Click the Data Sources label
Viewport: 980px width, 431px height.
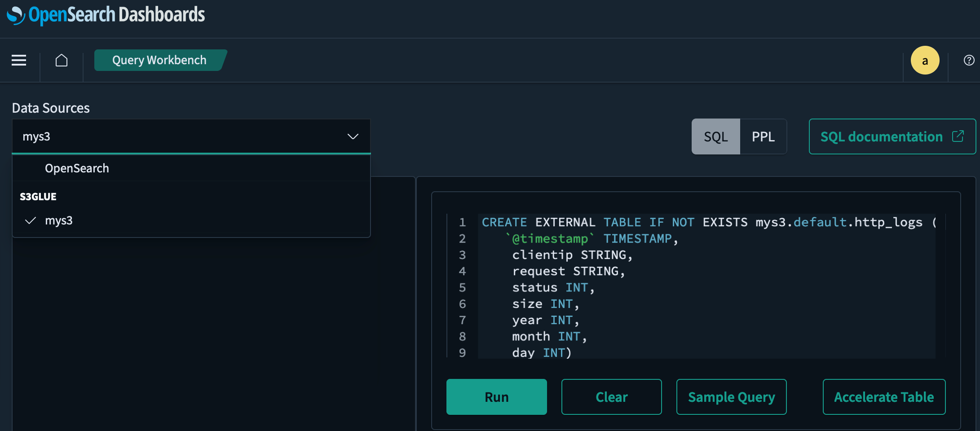point(51,108)
